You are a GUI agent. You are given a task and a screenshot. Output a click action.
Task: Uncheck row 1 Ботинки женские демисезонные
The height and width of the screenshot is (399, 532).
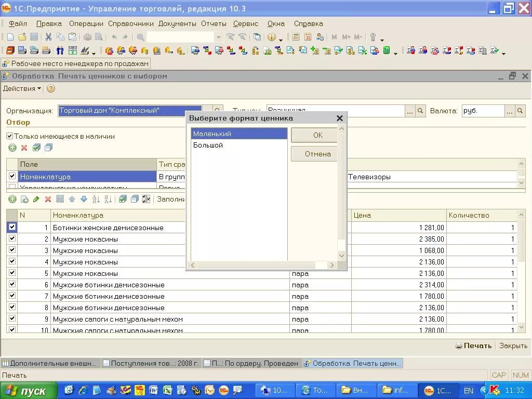[12, 227]
